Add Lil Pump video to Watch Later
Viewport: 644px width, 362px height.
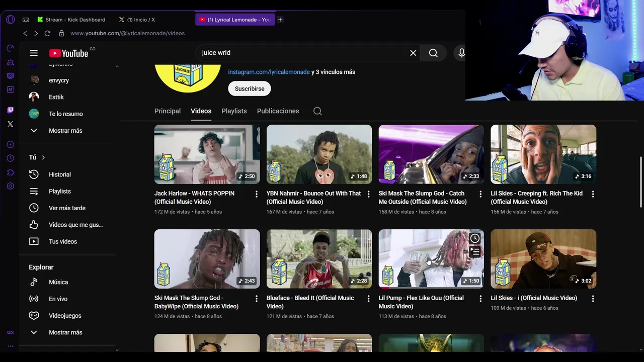[474, 238]
